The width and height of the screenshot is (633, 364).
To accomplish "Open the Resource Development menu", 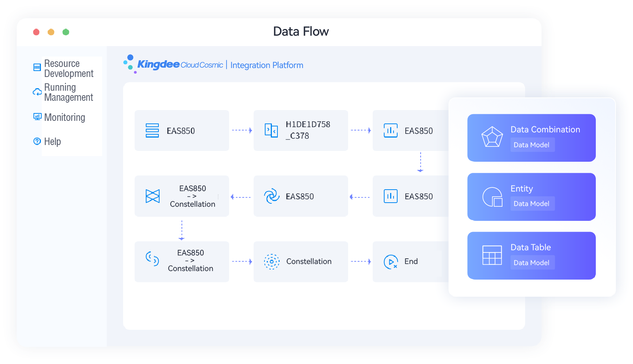I will coord(68,68).
